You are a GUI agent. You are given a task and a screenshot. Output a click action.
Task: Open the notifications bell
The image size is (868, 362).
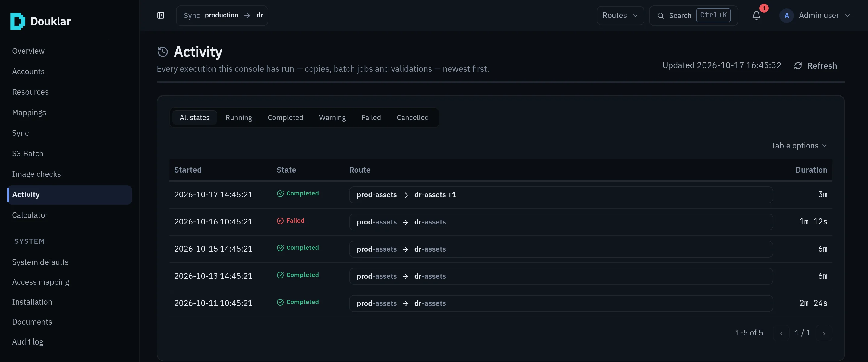[756, 15]
